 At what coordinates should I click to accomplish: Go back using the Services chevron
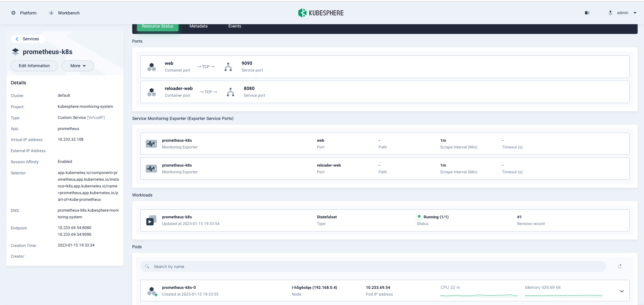pos(17,39)
